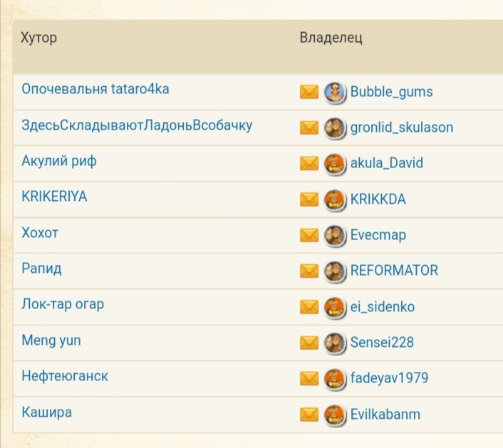Screen dimensions: 503x448
Task: Click the avatar icon of Evecmap
Action: click(x=334, y=235)
